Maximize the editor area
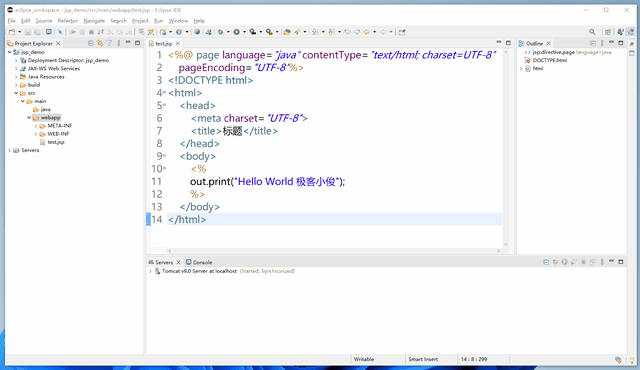 click(508, 43)
